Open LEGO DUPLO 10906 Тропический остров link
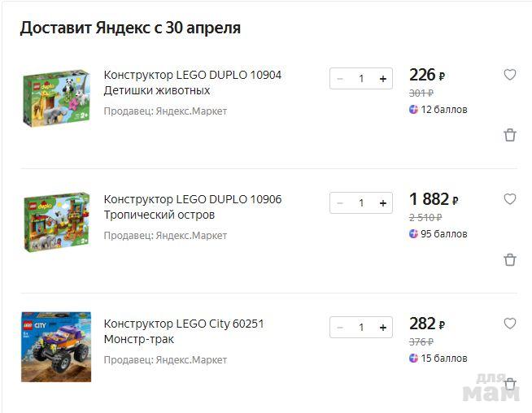 coord(192,206)
